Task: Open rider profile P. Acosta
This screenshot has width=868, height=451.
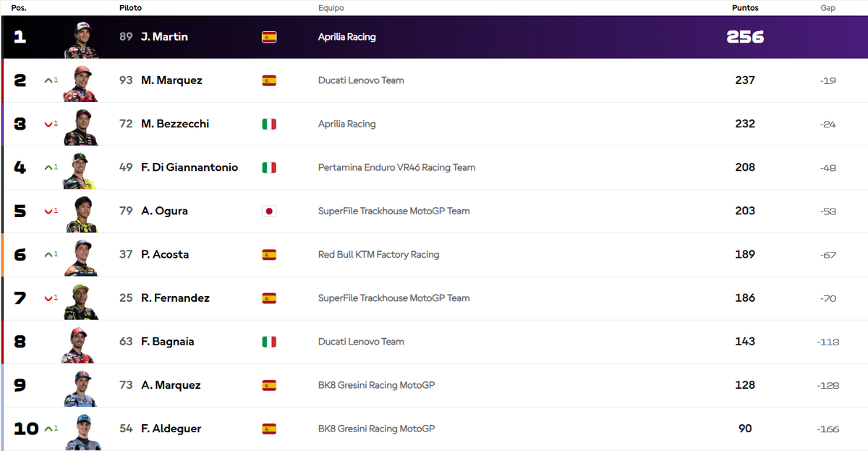Action: (165, 255)
